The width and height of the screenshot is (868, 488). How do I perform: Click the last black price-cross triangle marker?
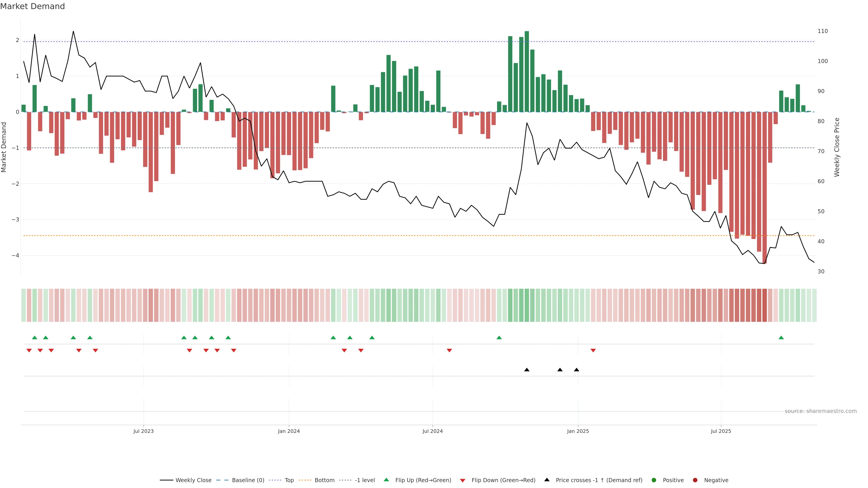[577, 370]
